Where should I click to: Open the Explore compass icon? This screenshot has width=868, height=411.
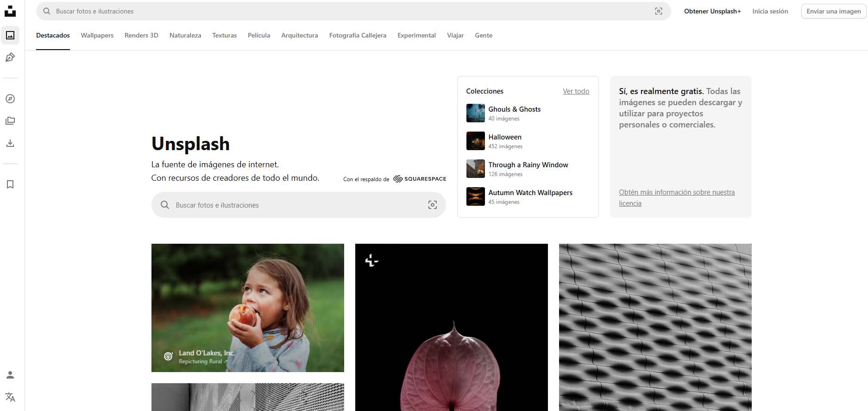pos(10,99)
